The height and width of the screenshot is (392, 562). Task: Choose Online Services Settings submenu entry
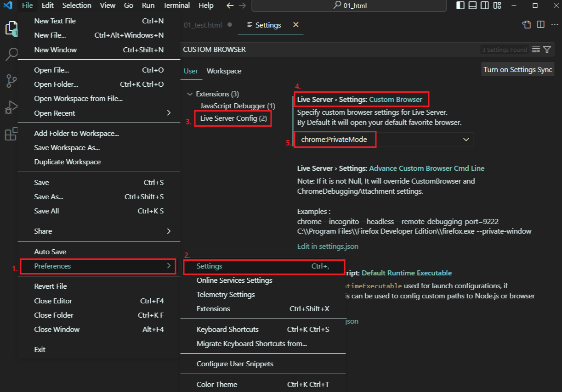263,280
